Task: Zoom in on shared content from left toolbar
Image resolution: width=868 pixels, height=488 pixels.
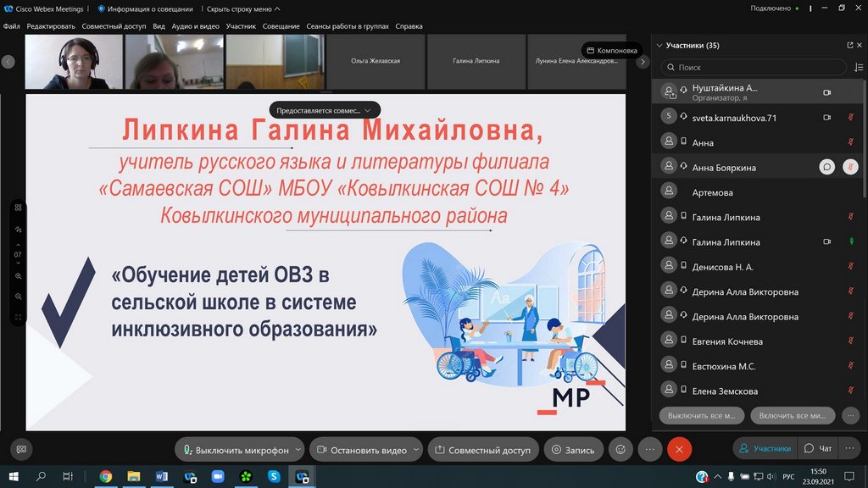Action: [18, 276]
